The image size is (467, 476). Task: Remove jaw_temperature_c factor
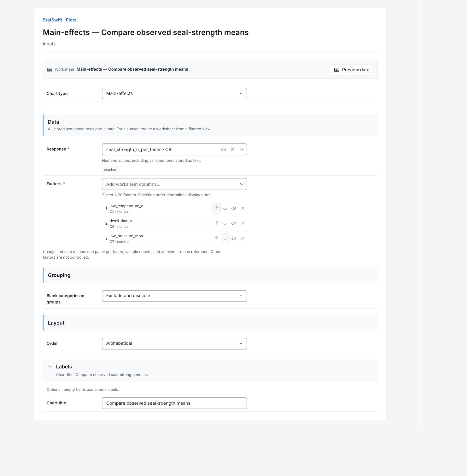(x=243, y=208)
